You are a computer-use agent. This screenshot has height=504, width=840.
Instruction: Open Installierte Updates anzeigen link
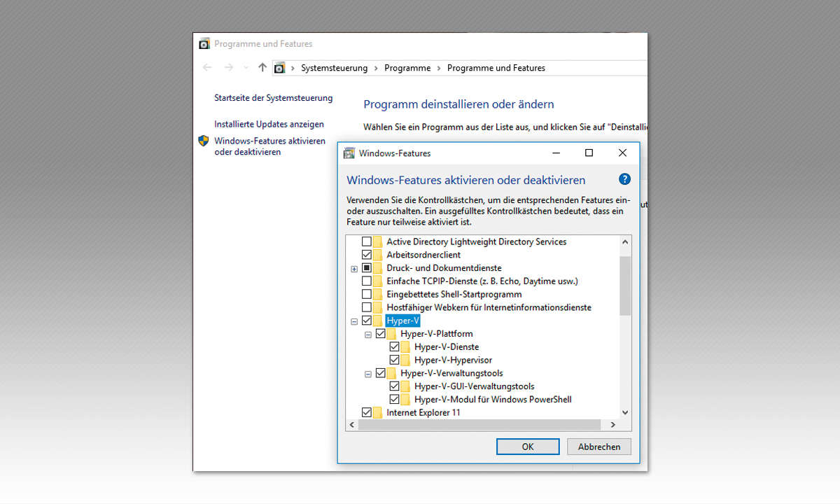(269, 124)
